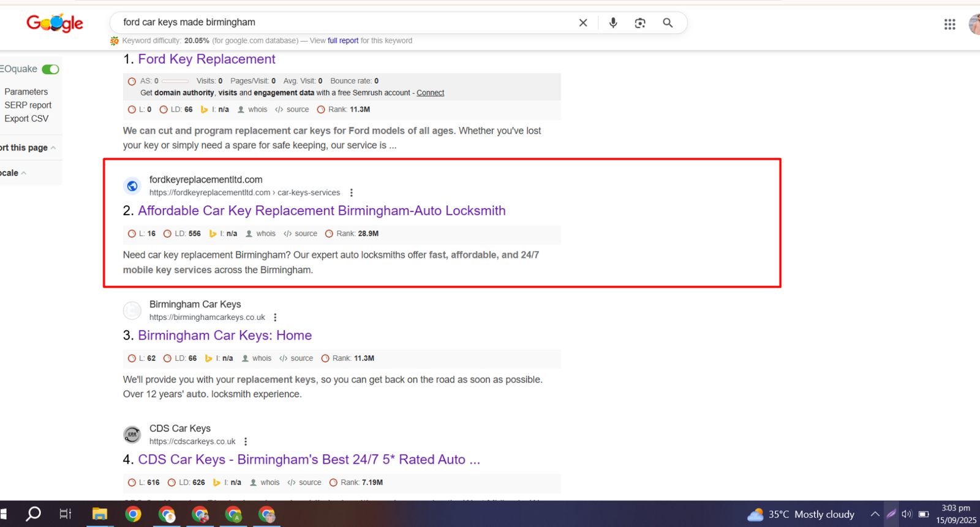Viewport: 980px width, 527px height.
Task: Open Windows search from the taskbar
Action: click(33, 514)
